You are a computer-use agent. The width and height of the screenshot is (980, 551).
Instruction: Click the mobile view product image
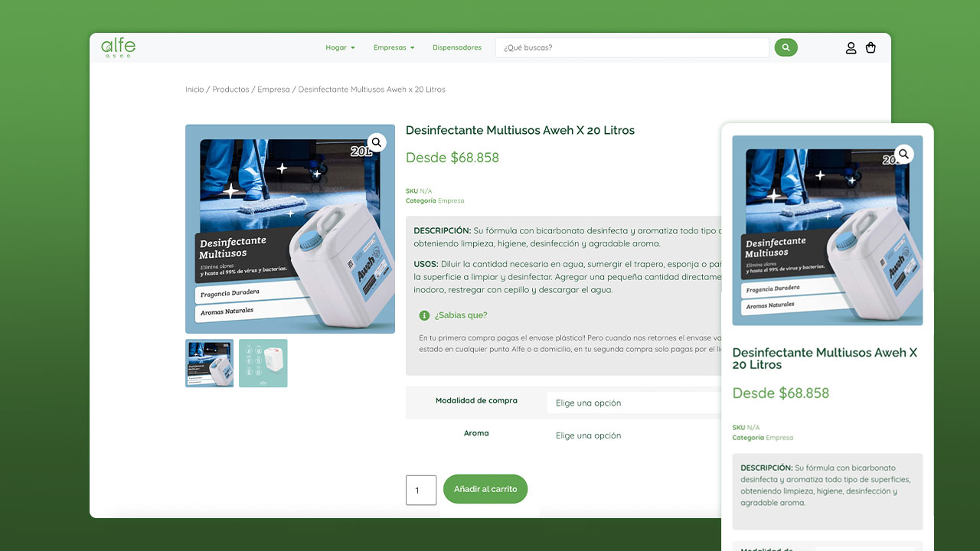tap(828, 230)
